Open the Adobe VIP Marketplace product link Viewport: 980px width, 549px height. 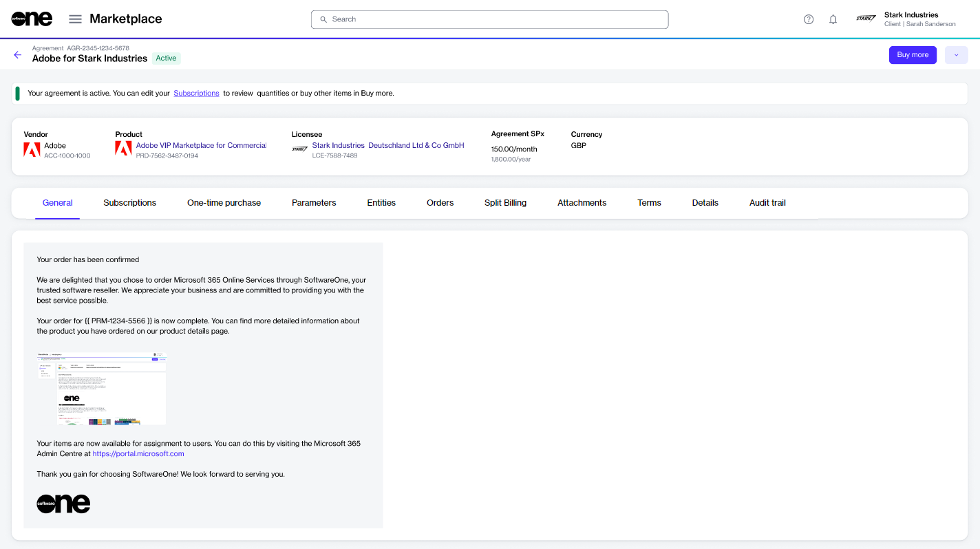pos(201,145)
